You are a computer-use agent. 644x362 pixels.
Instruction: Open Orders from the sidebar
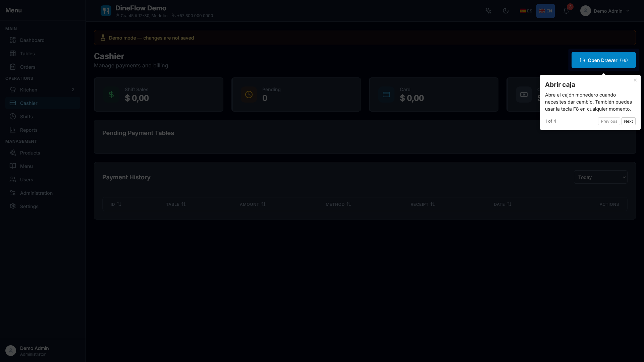43,67
